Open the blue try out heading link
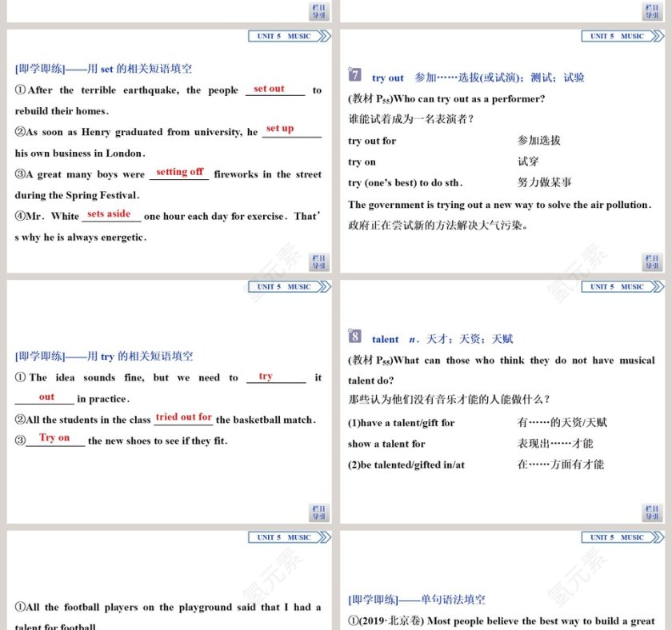The width and height of the screenshot is (672, 630). 386,78
